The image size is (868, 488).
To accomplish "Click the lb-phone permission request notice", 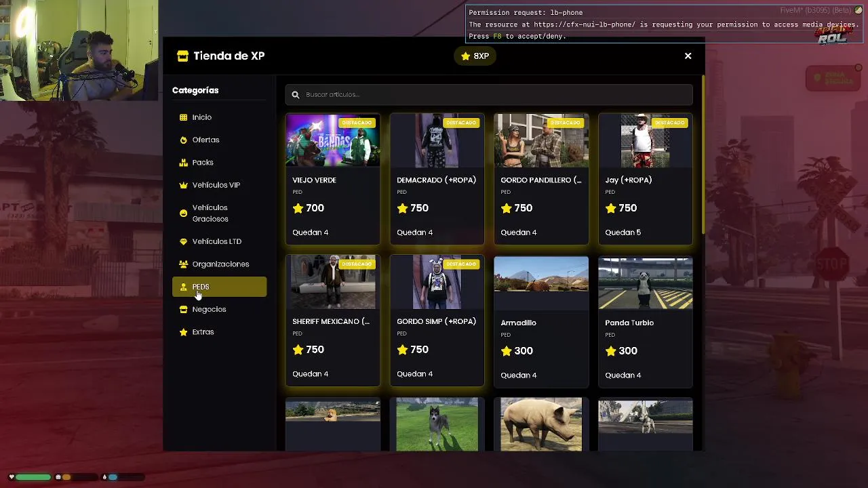I will pyautogui.click(x=665, y=24).
